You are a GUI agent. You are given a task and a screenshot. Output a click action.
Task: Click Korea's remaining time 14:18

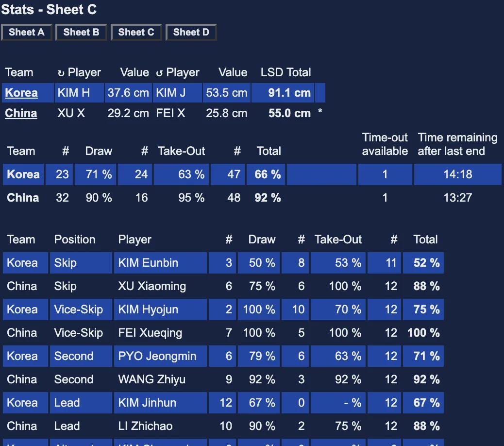[x=458, y=174]
